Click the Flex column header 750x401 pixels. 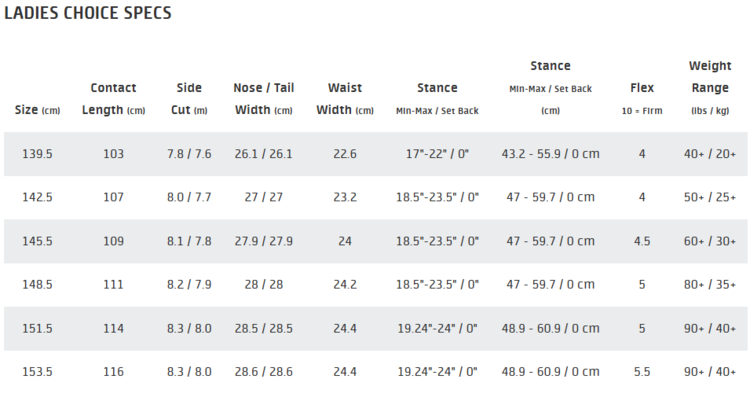click(642, 98)
